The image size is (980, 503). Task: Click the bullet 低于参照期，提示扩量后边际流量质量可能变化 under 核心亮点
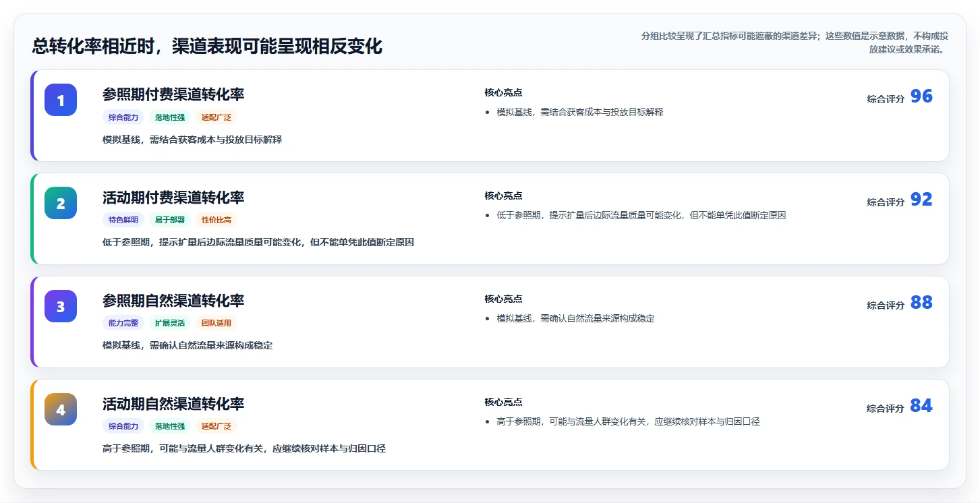coord(641,215)
